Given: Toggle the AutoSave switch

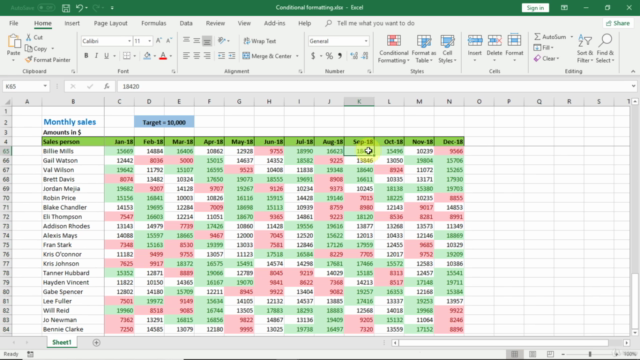Looking at the screenshot, I should pyautogui.click(x=46, y=8).
